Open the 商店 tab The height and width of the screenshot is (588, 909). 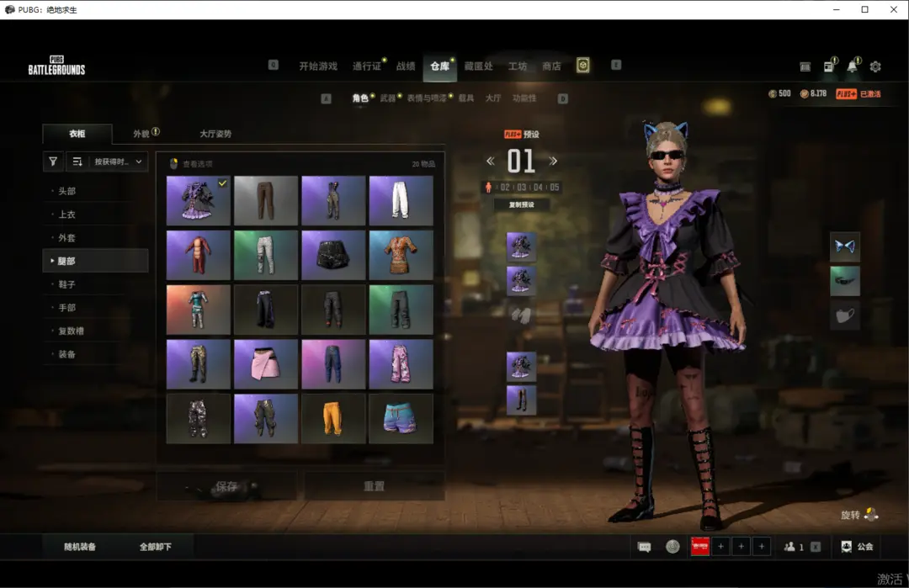click(x=551, y=66)
